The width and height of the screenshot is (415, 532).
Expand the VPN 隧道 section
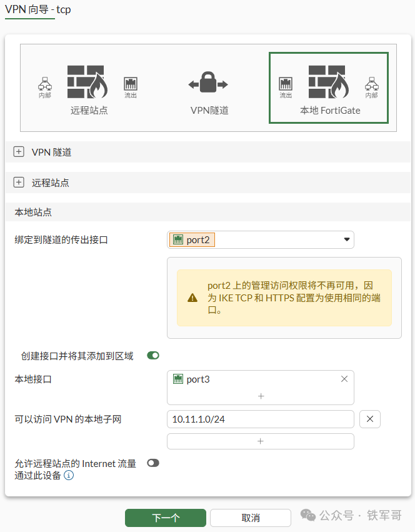point(19,152)
